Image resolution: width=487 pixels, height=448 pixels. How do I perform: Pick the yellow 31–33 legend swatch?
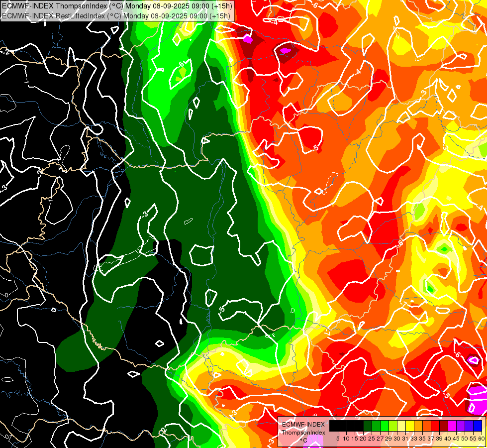coord(410,426)
